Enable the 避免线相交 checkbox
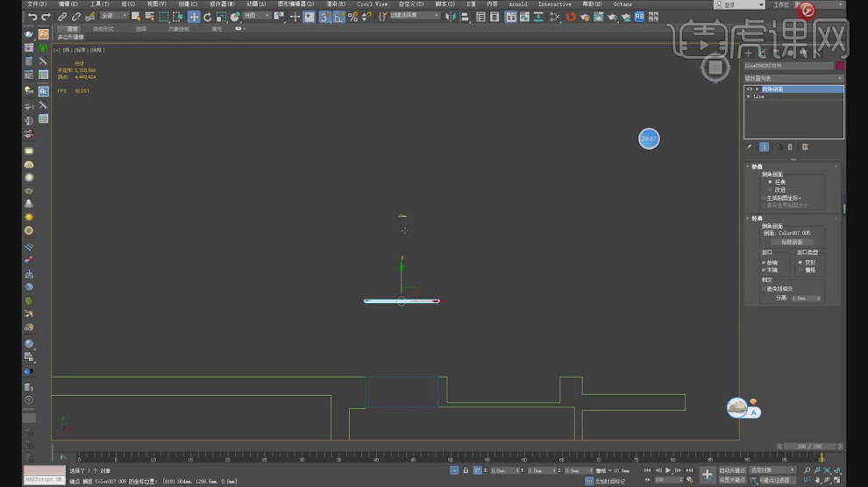868x487 pixels. click(x=765, y=288)
